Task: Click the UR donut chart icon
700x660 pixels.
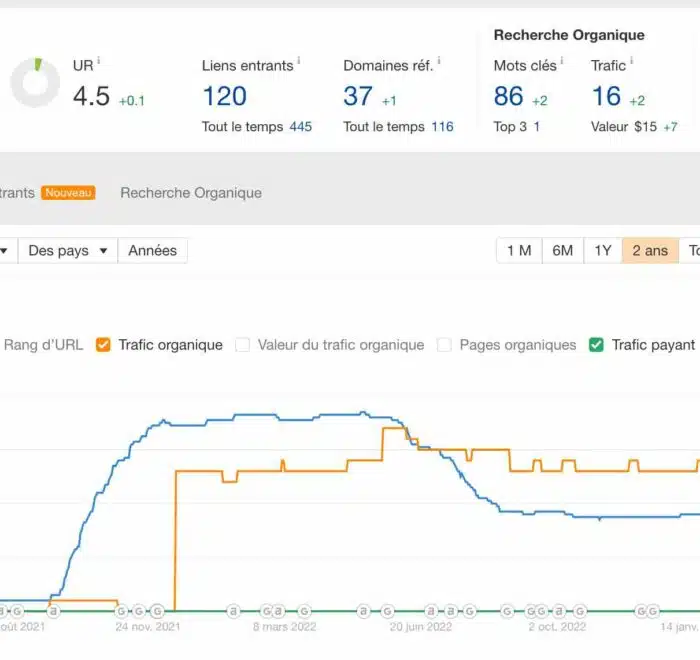Action: (x=35, y=83)
